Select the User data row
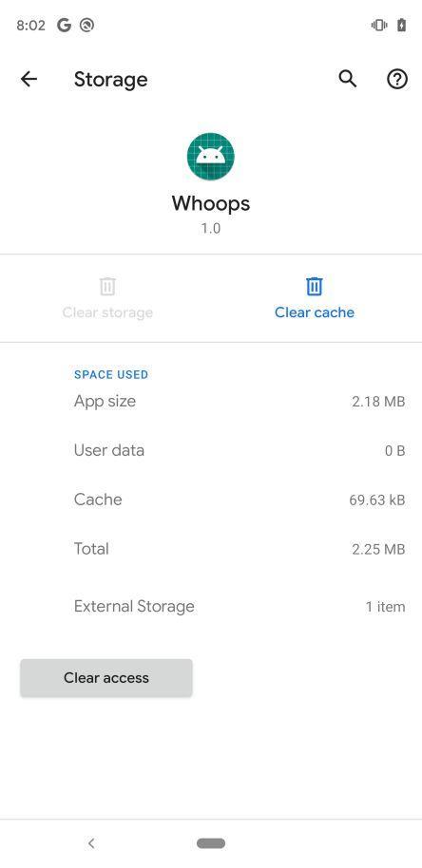Image resolution: width=422 pixels, height=868 pixels. [240, 450]
